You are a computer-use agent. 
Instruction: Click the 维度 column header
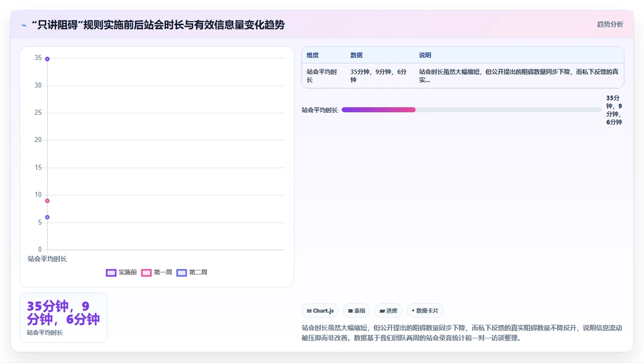tap(313, 55)
